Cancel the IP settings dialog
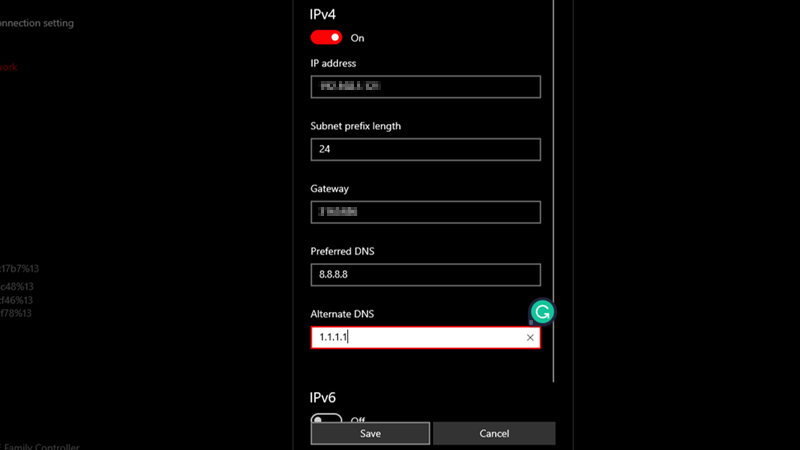 point(494,433)
